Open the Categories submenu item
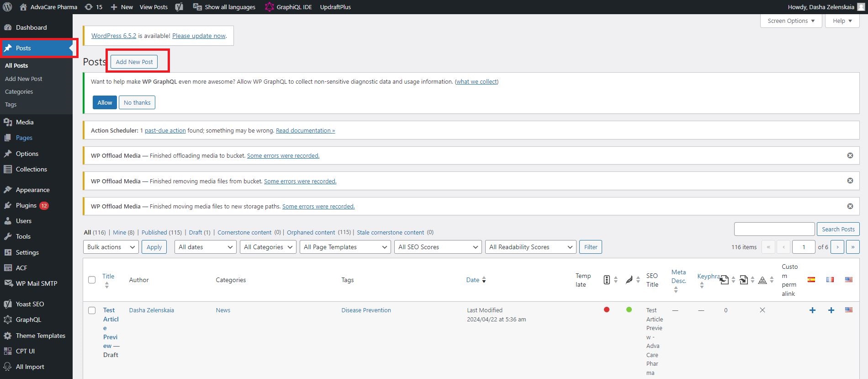Image resolution: width=868 pixels, height=379 pixels. click(19, 91)
